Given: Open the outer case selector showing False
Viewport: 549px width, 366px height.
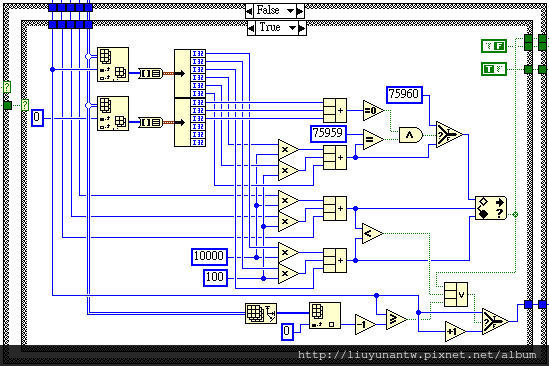Looking at the screenshot, I should 275,11.
